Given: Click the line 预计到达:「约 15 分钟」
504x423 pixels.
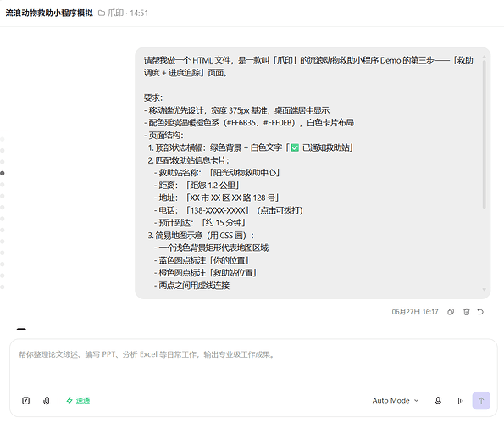Looking at the screenshot, I should 200,223.
